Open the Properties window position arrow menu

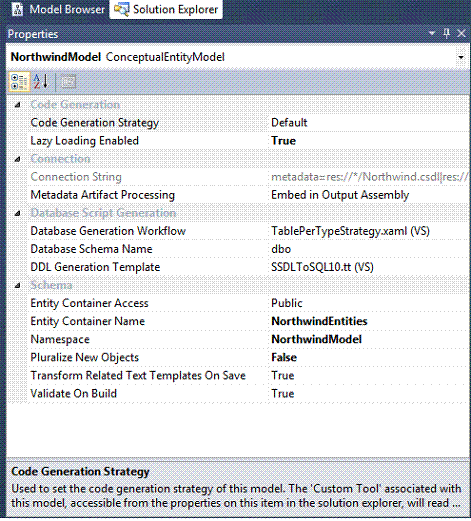click(432, 33)
